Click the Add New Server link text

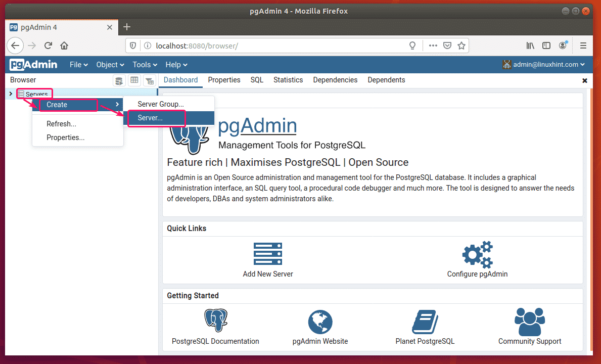click(x=268, y=274)
